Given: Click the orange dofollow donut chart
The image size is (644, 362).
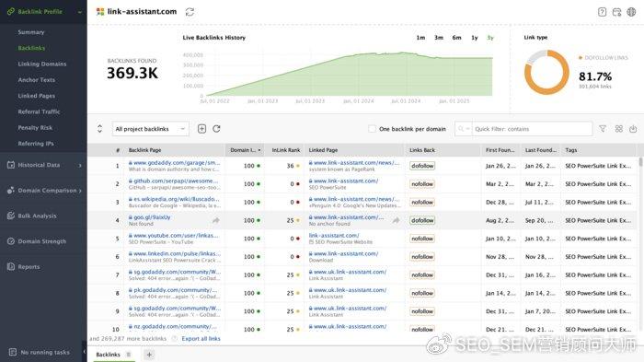Looking at the screenshot, I should (546, 73).
